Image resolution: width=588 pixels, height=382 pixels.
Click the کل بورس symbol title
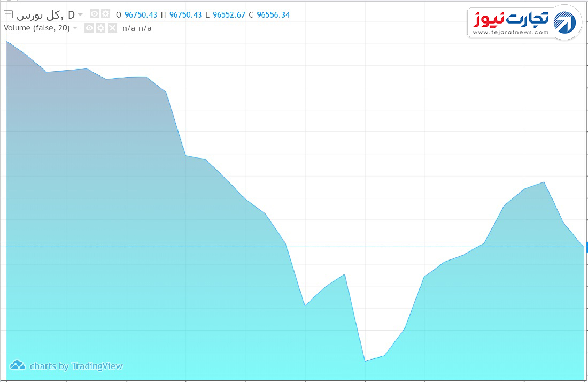tap(45, 14)
